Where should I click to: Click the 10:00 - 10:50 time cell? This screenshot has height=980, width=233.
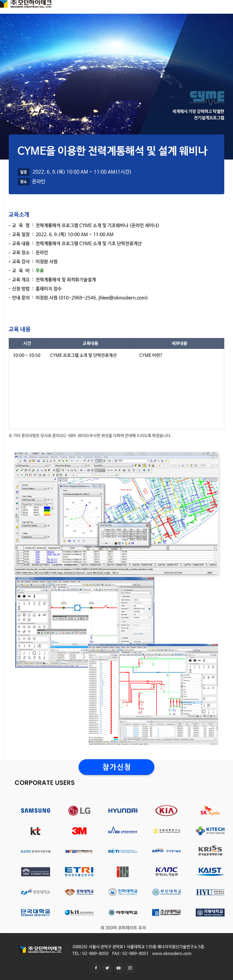[x=27, y=355]
